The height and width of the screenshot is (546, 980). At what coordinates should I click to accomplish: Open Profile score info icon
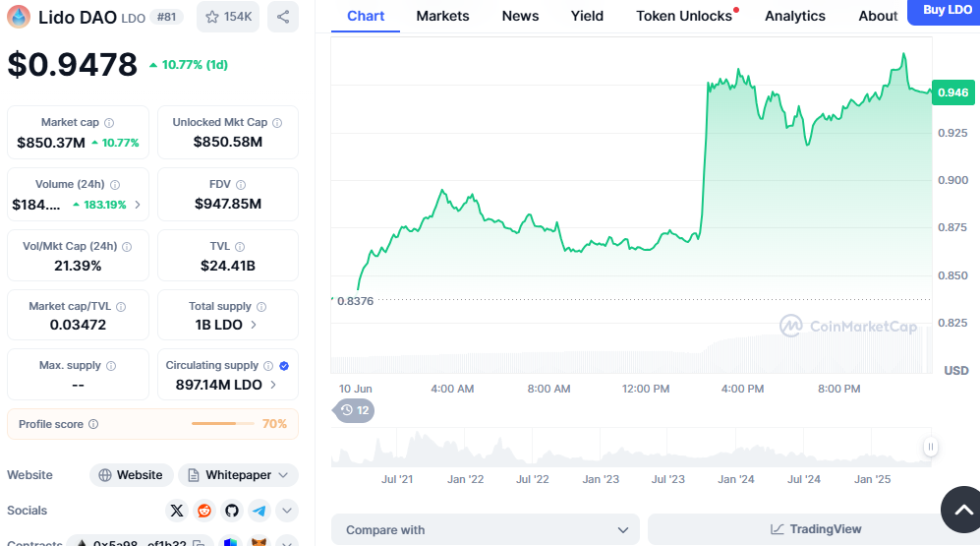tap(93, 424)
